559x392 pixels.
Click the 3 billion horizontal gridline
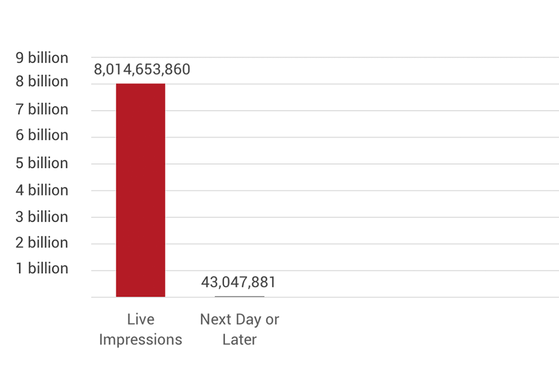pyautogui.click(x=325, y=217)
